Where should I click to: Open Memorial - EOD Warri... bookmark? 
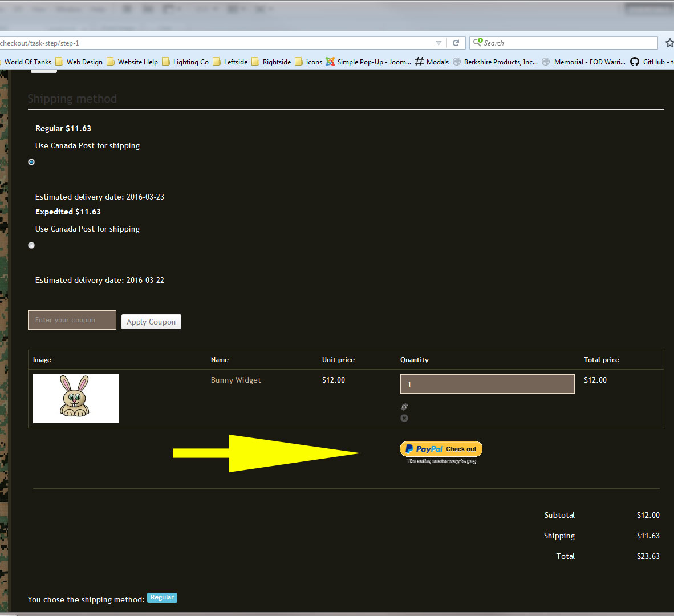(x=584, y=62)
